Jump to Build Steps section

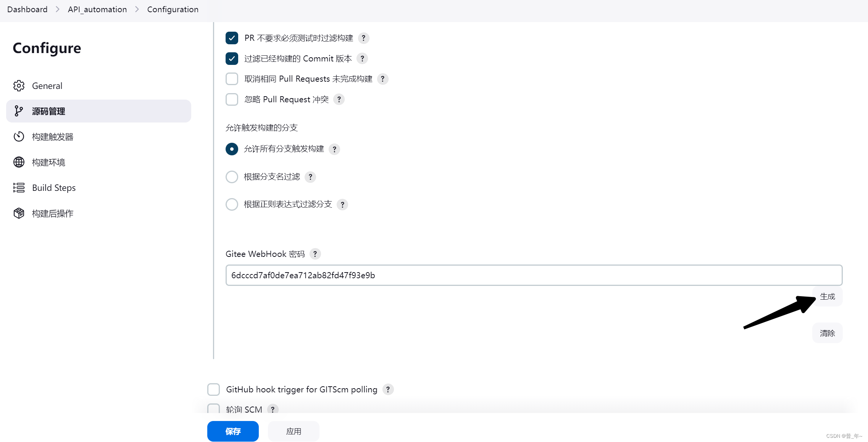98,188
